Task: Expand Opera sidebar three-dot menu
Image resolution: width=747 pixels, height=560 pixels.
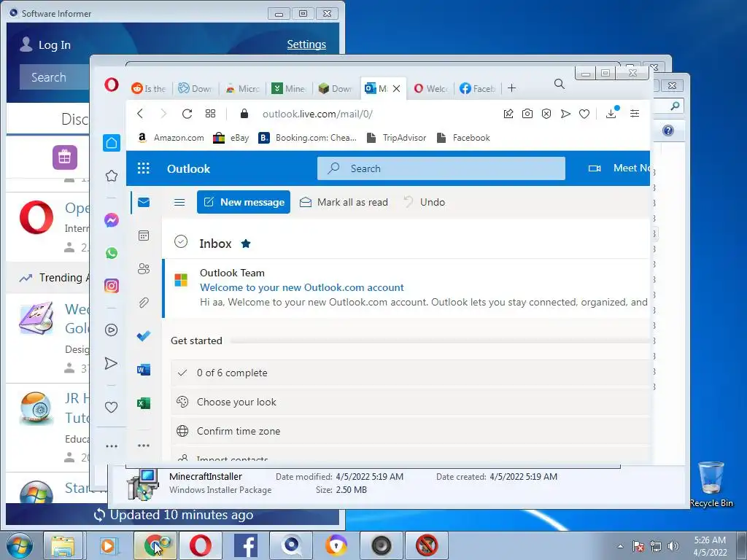Action: tap(112, 446)
